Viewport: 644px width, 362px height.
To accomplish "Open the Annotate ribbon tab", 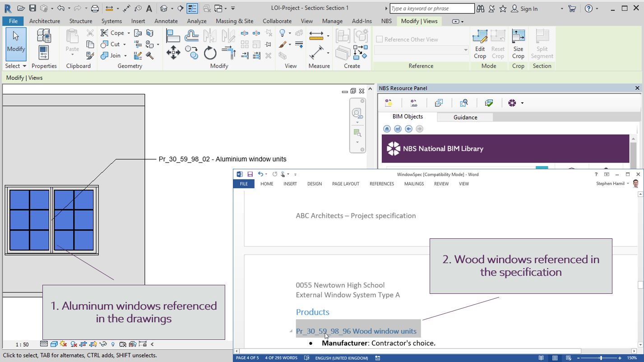I will coord(166,21).
